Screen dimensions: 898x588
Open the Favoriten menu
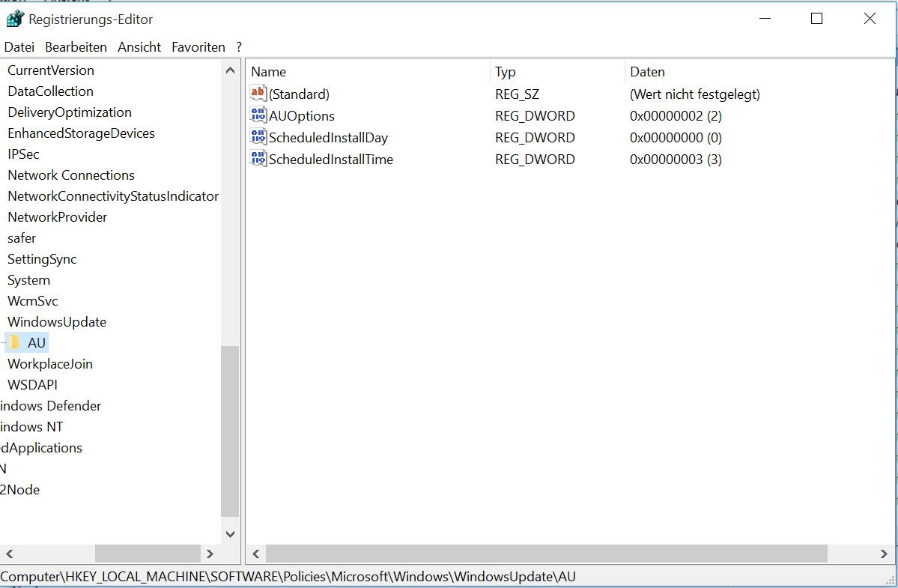pyautogui.click(x=198, y=47)
